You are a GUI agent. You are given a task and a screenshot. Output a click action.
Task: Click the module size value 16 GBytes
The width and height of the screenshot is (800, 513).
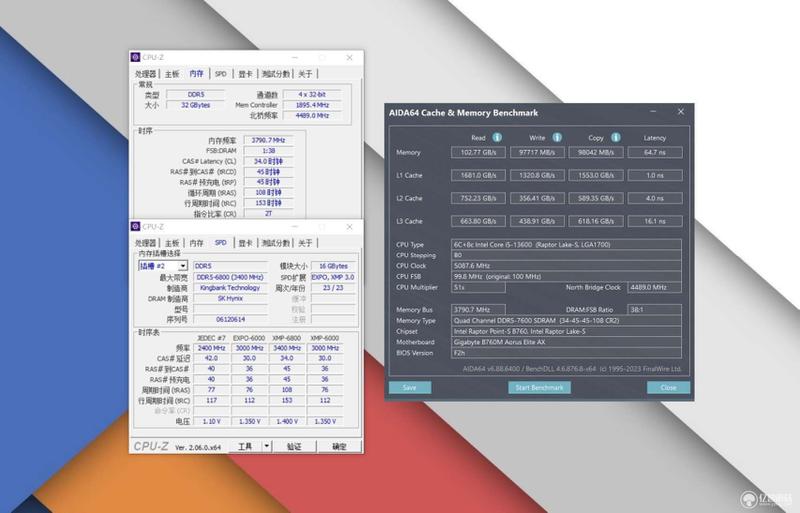(x=333, y=266)
